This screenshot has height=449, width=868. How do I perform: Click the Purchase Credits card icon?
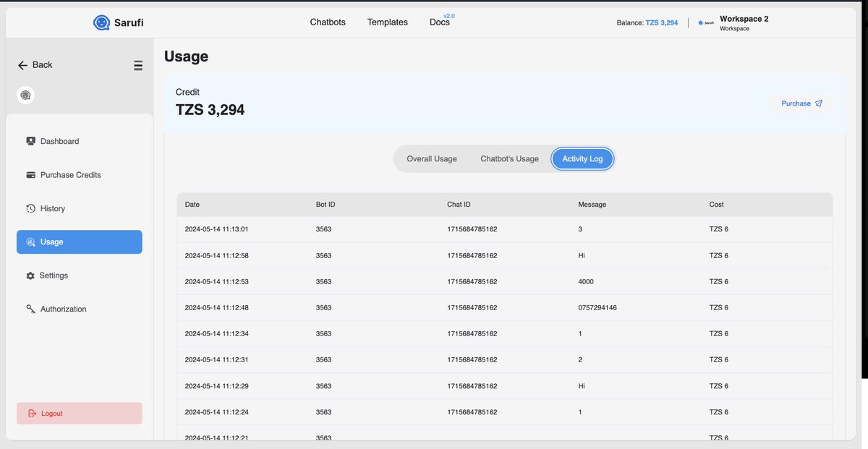tap(30, 175)
